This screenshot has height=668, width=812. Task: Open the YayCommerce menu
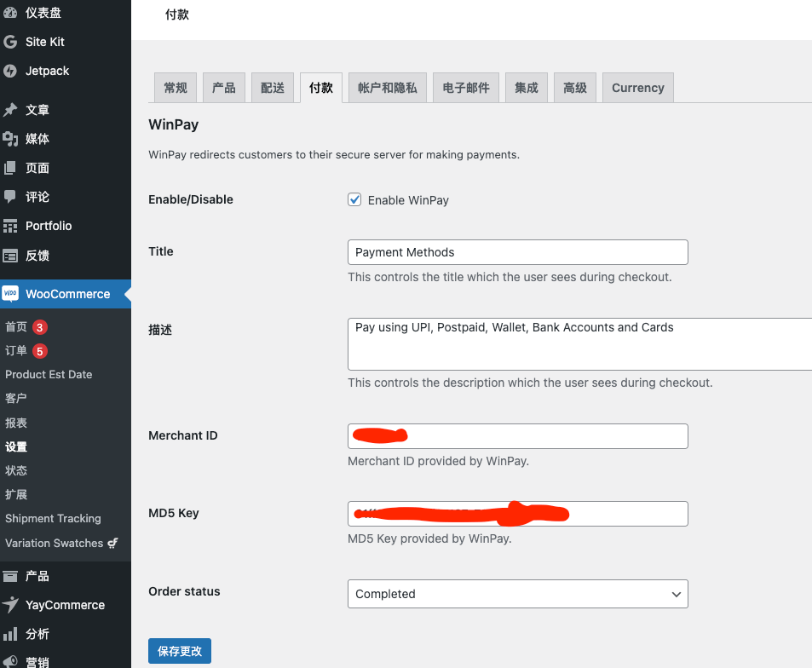tap(66, 605)
